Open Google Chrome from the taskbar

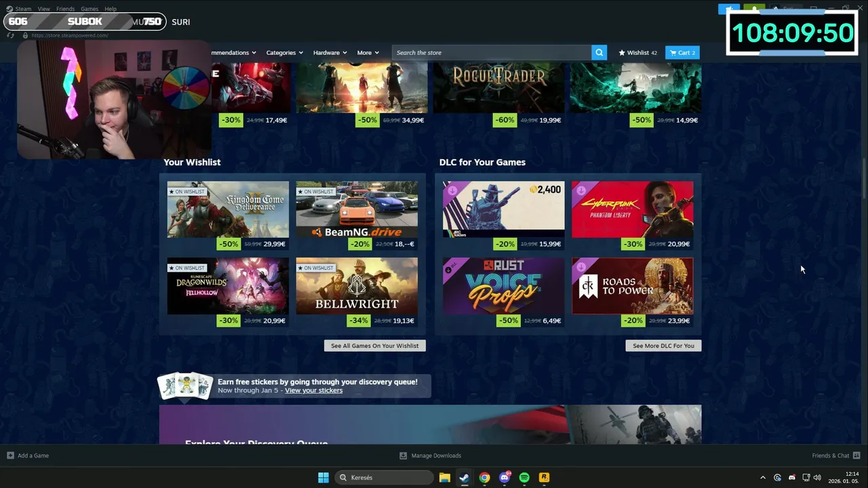(x=484, y=477)
